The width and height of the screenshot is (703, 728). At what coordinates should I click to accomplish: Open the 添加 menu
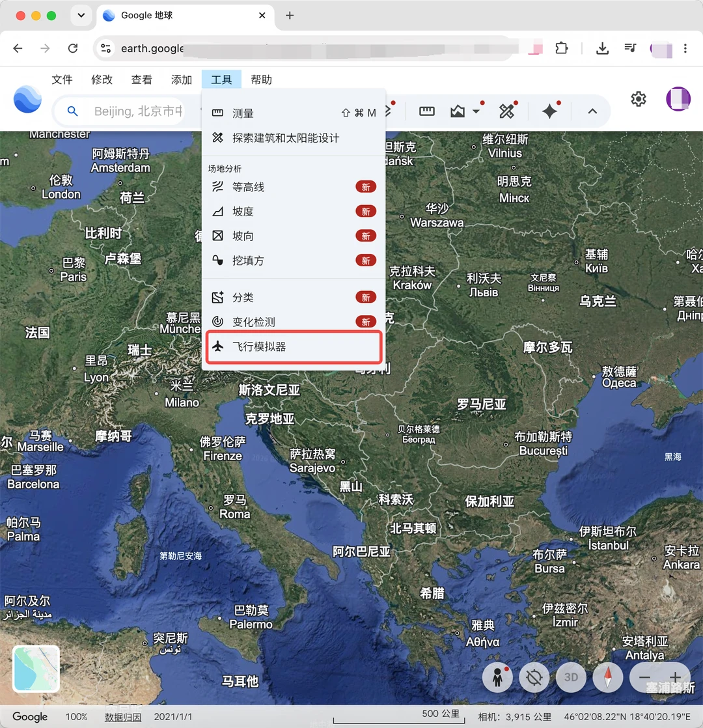tap(182, 79)
